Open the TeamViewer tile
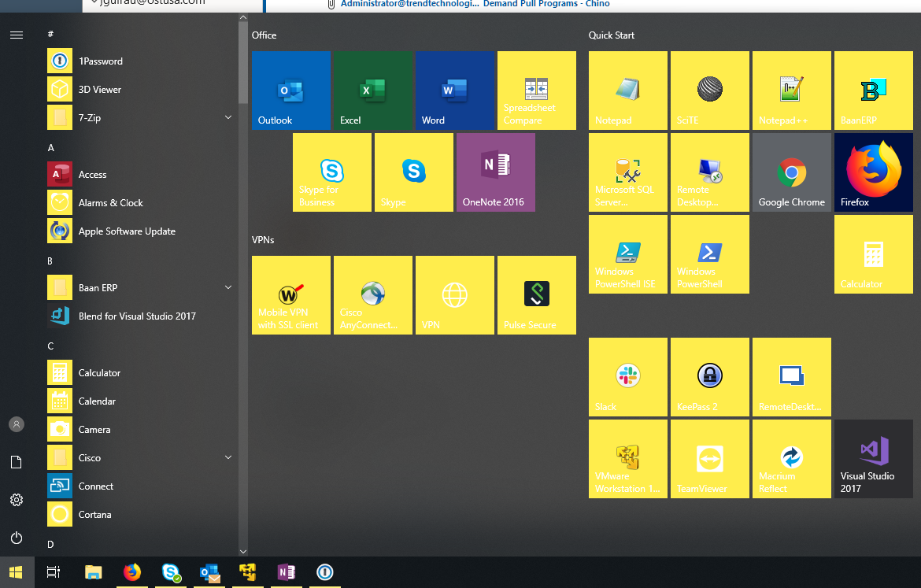This screenshot has height=588, width=921. point(709,459)
